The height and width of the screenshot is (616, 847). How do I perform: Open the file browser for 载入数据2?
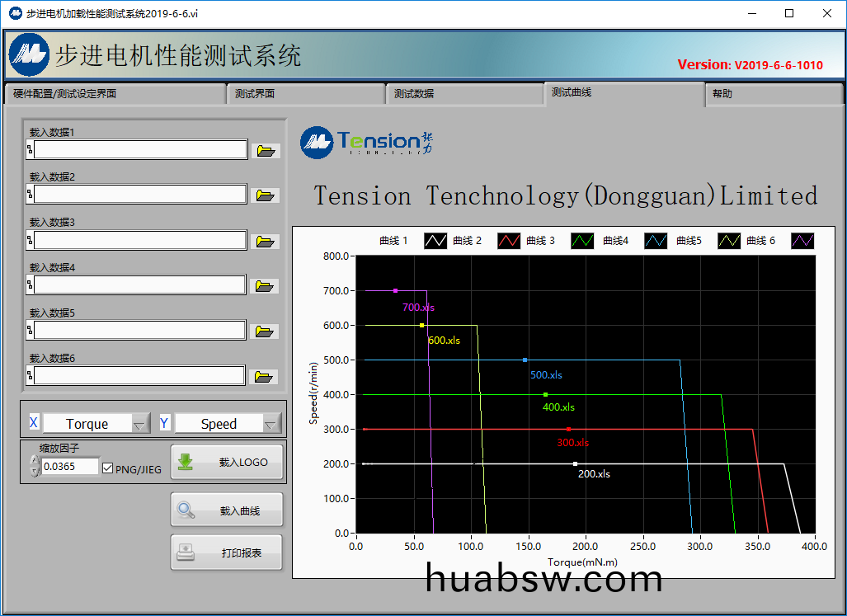264,195
